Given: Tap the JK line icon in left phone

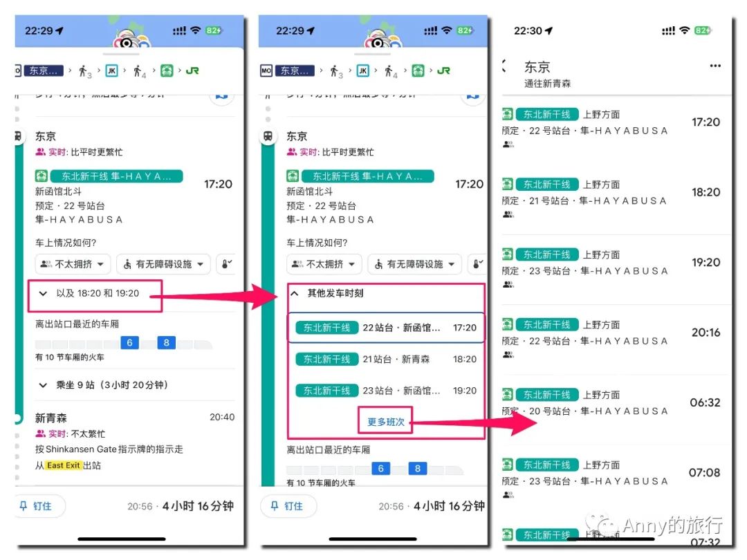Looking at the screenshot, I should click(111, 71).
